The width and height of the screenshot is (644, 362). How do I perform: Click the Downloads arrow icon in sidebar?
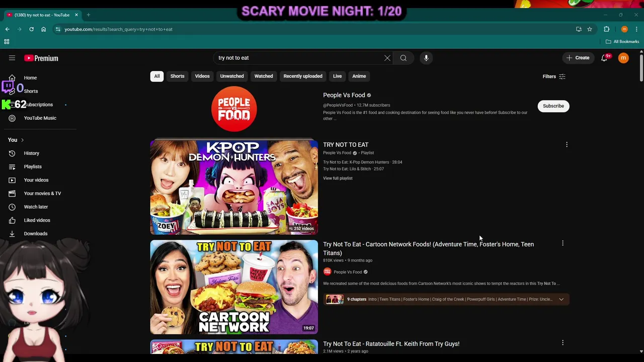click(12, 234)
